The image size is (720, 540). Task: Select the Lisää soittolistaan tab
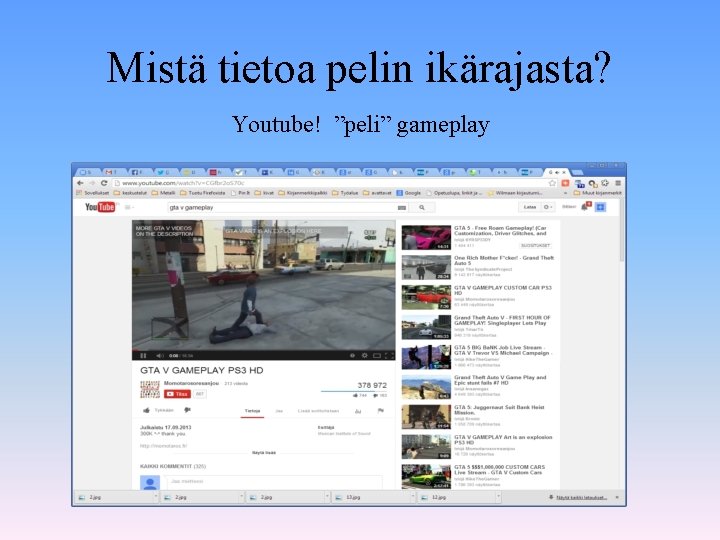[318, 411]
